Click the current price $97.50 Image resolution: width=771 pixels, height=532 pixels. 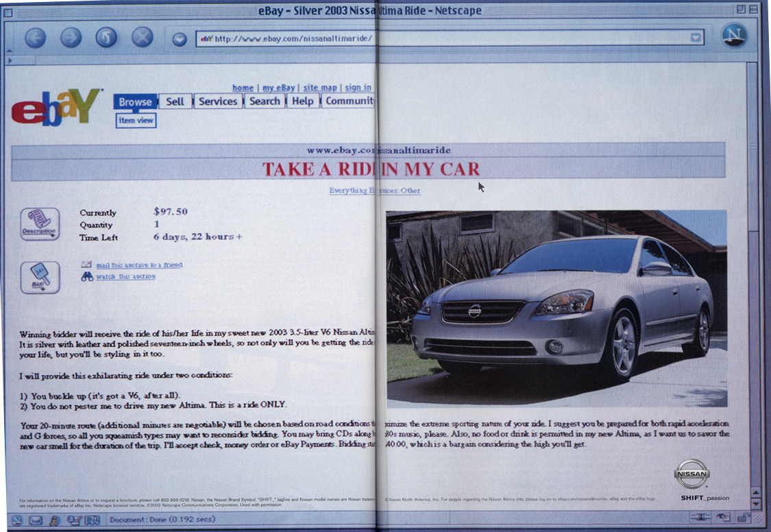coord(170,211)
